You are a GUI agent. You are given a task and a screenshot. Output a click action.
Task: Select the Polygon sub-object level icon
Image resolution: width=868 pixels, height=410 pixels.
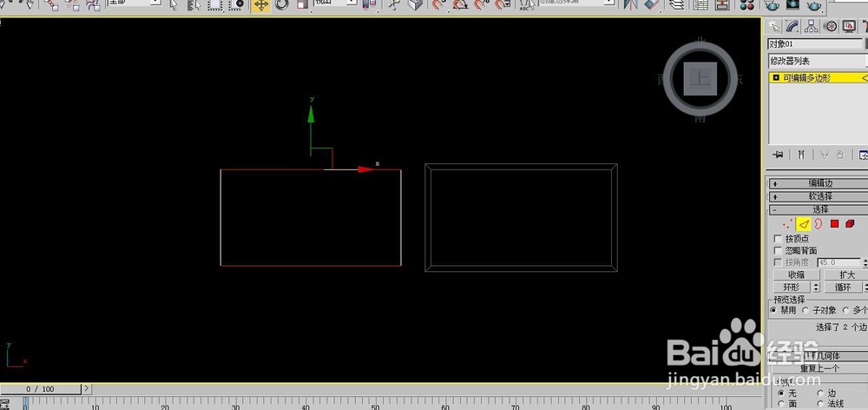pos(834,224)
